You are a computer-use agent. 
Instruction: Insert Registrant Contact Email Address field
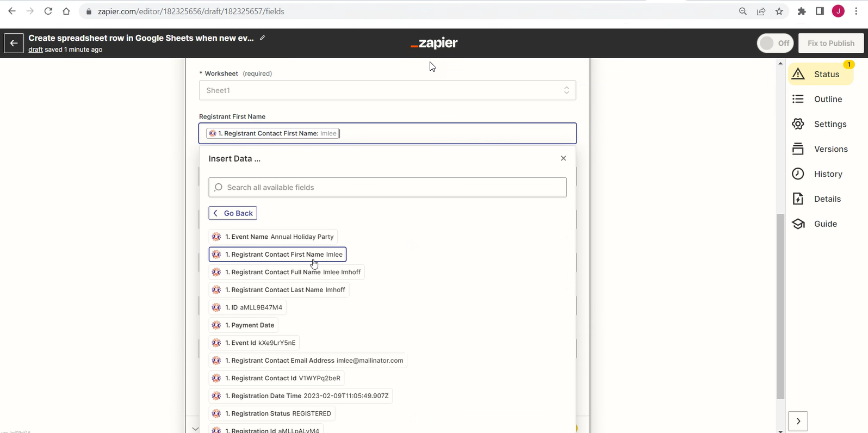pos(308,361)
